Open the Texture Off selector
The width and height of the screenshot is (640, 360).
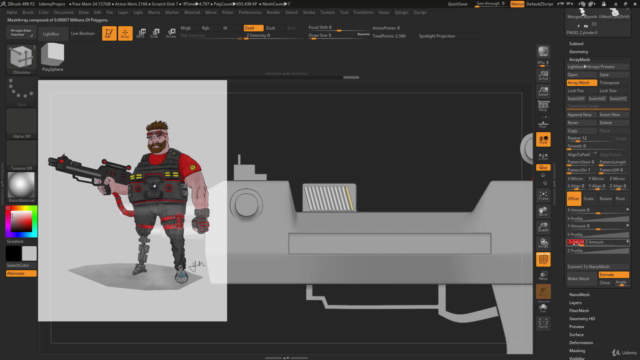coord(21,155)
